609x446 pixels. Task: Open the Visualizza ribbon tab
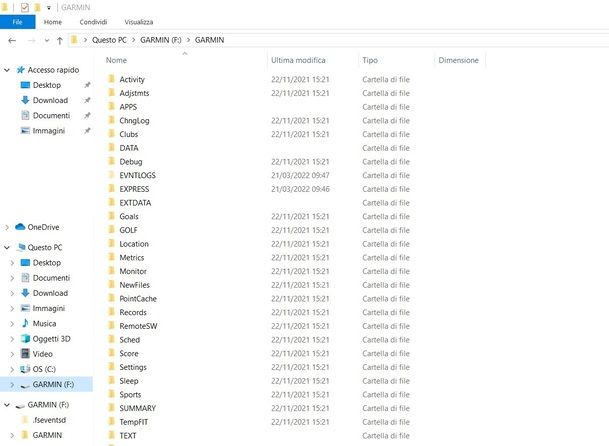(x=139, y=22)
